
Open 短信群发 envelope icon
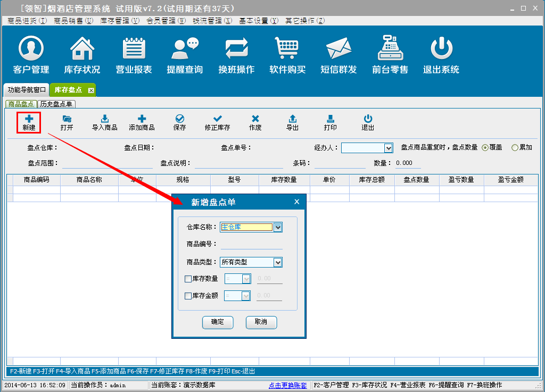[x=338, y=49]
